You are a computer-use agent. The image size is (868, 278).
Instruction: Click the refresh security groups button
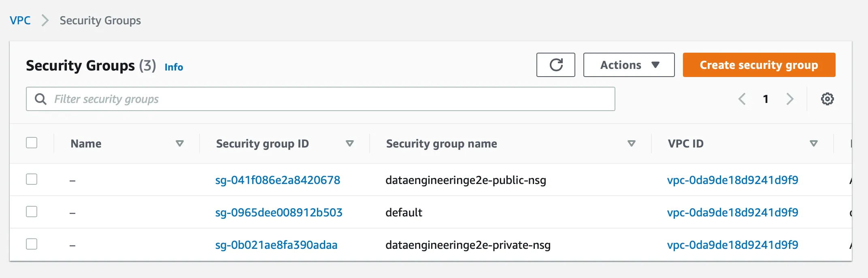pos(555,65)
